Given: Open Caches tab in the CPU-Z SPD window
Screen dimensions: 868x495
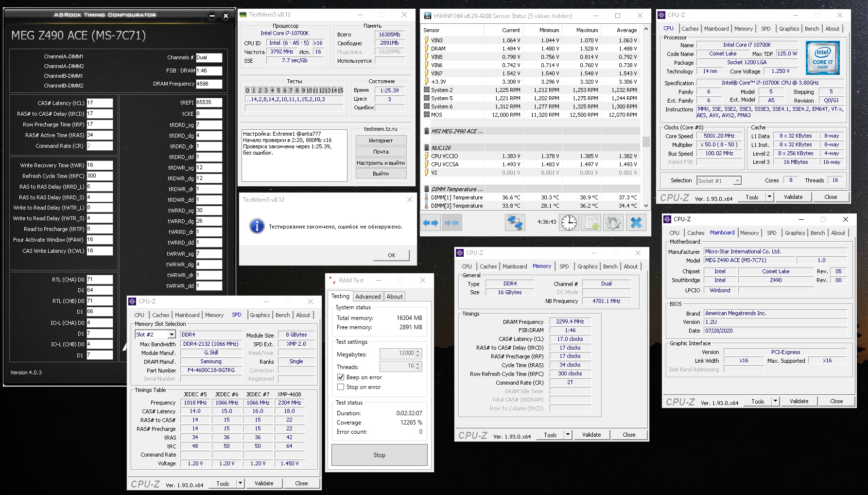Looking at the screenshot, I should [161, 315].
